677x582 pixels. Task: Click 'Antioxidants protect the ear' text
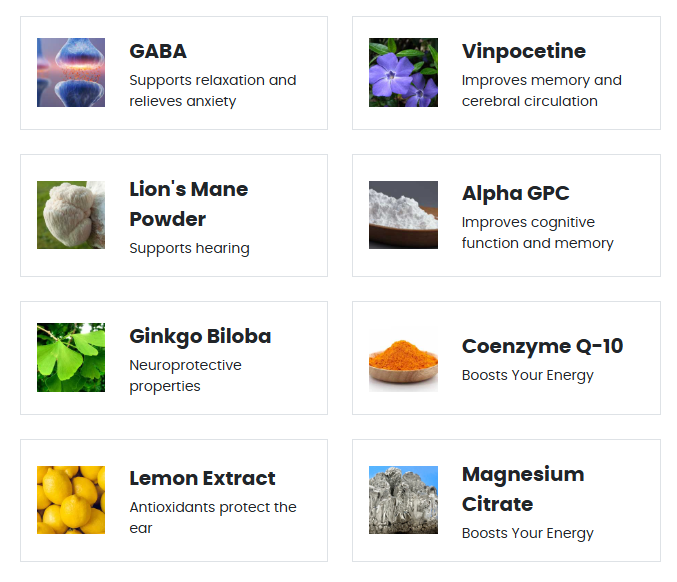coord(212,517)
